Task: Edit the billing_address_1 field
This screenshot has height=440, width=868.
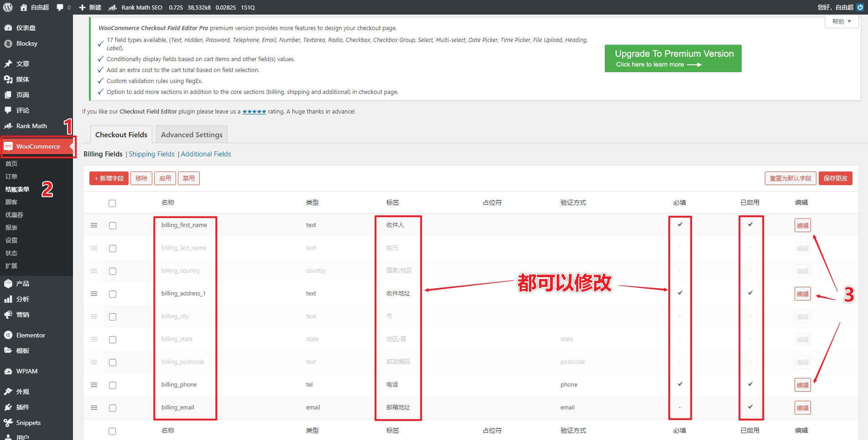Action: pos(802,294)
